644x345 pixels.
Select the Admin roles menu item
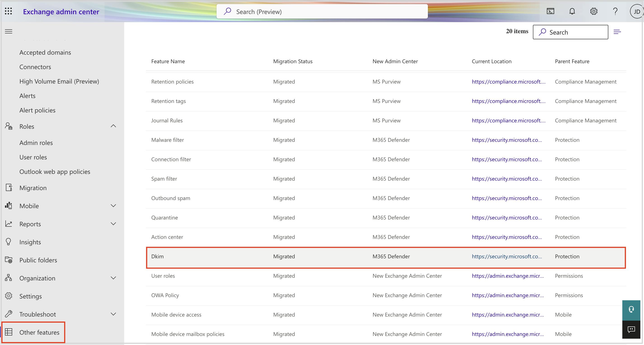point(36,142)
